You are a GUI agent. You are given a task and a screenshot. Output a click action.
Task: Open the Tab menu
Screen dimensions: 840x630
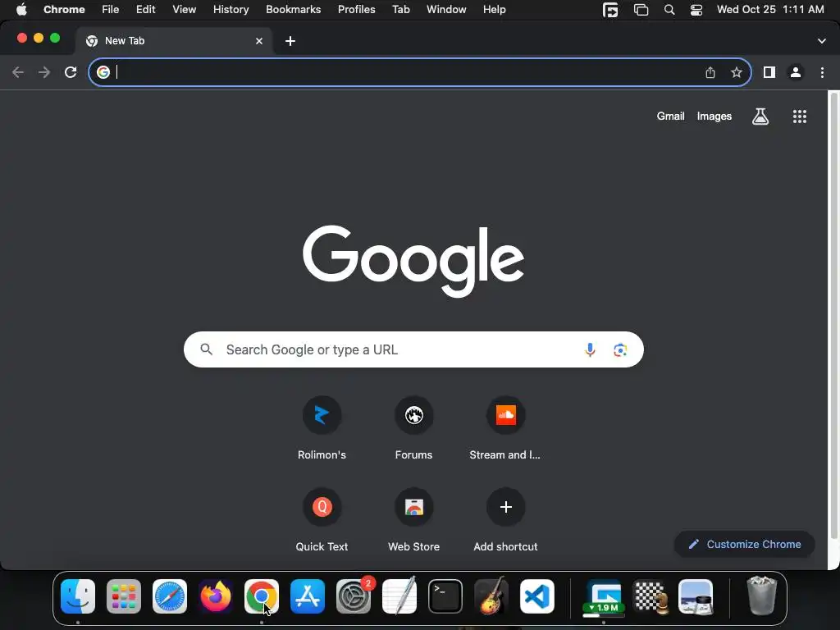pos(400,10)
